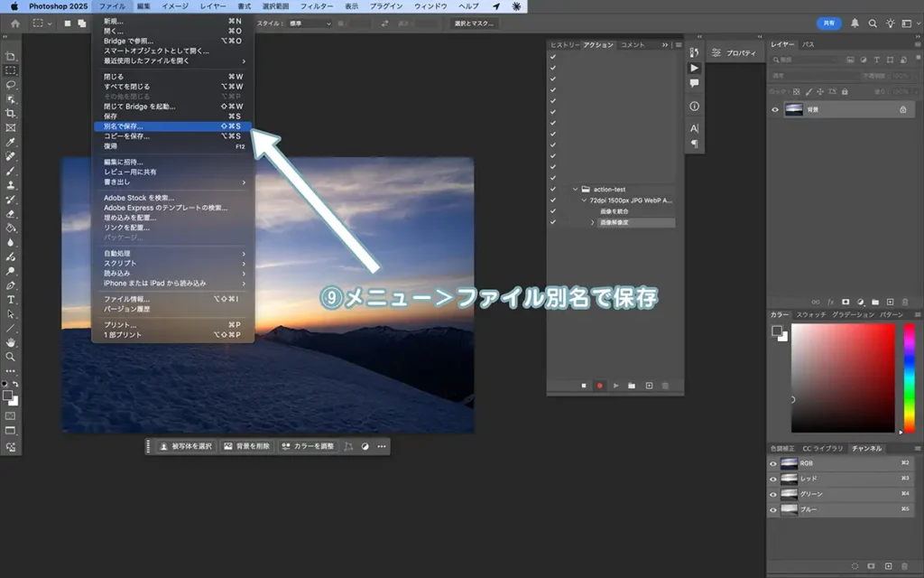Pick the Type tool
Viewport: 924px width, 578px height.
[11, 299]
